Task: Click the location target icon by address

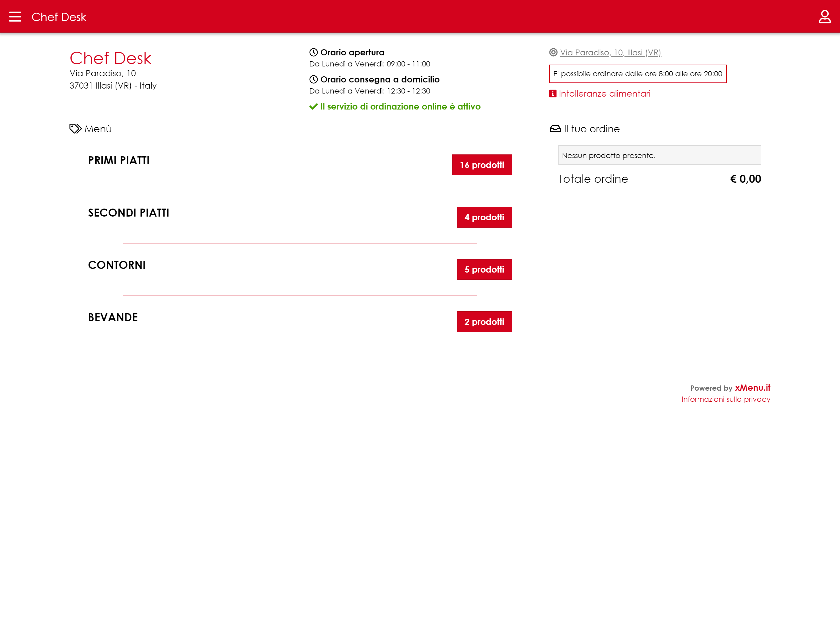Action: pos(553,52)
